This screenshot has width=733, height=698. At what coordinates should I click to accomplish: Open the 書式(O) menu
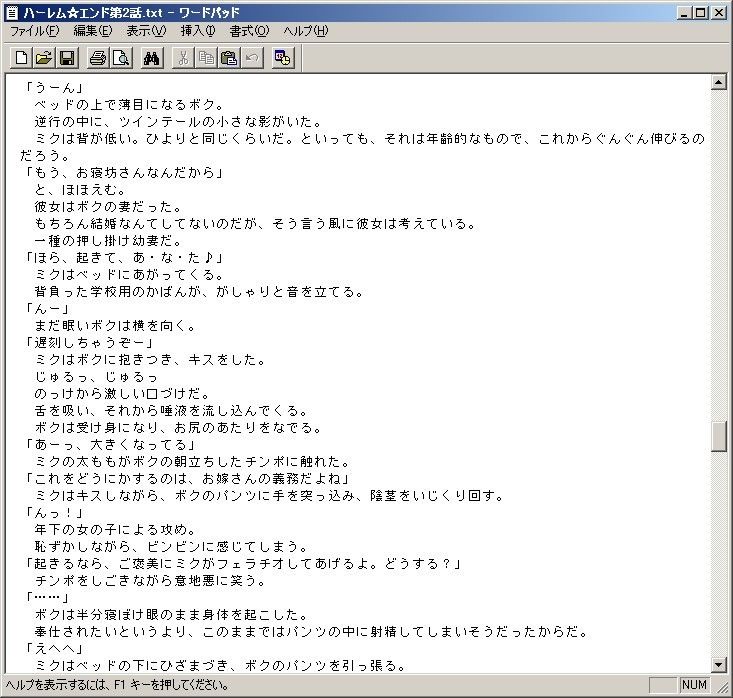pyautogui.click(x=249, y=31)
